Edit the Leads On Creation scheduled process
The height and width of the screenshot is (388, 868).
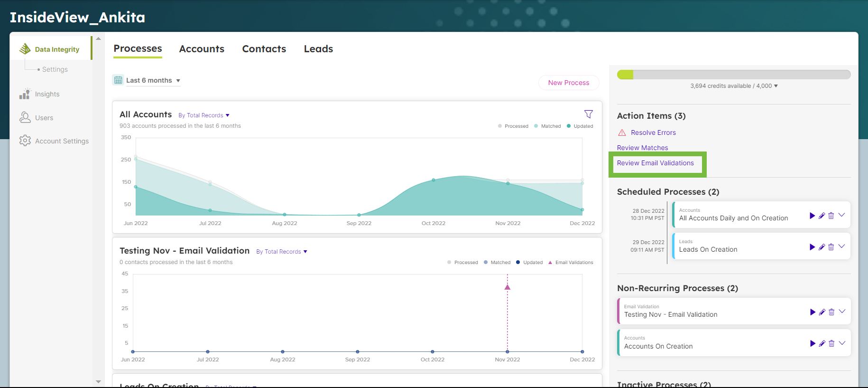tap(822, 247)
